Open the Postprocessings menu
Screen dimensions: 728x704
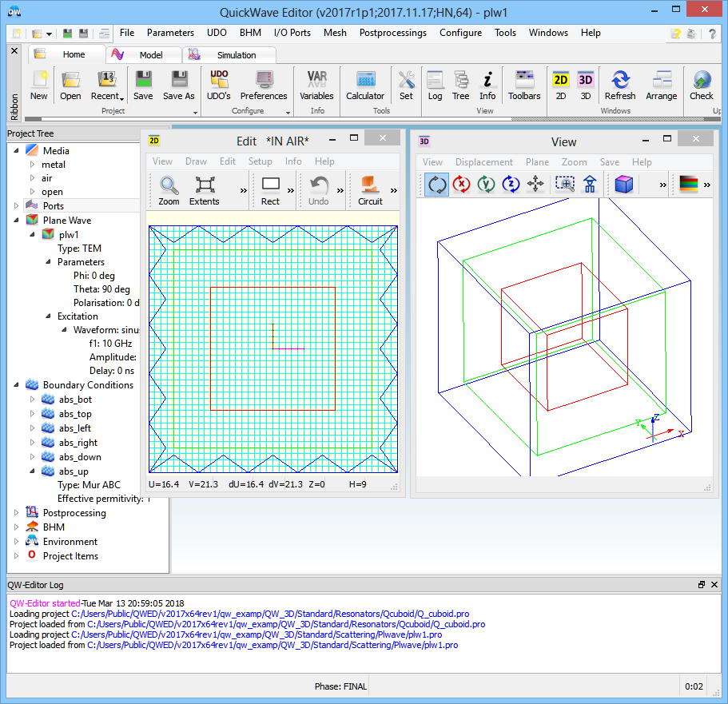(392, 33)
